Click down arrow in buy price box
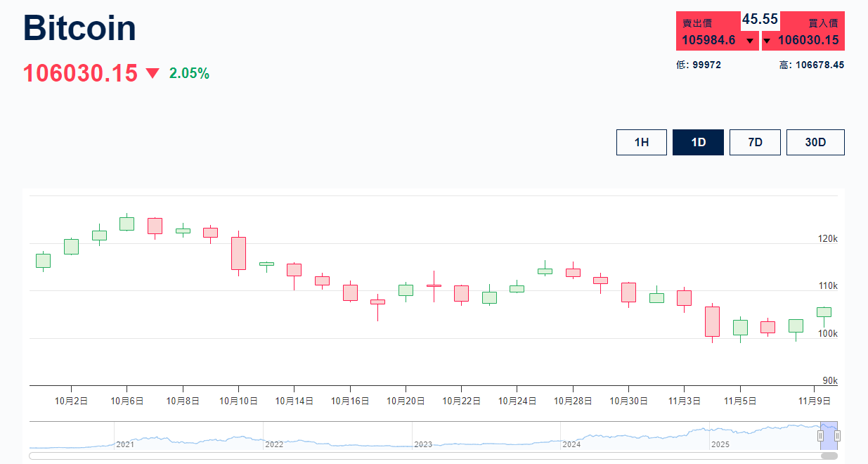The height and width of the screenshot is (464, 868). click(767, 41)
